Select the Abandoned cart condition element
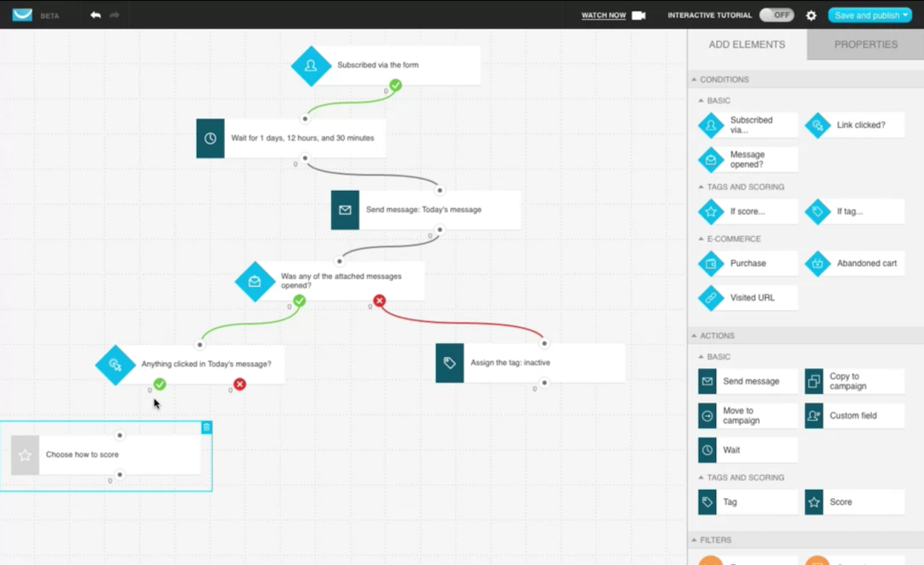This screenshot has width=924, height=565. (855, 264)
